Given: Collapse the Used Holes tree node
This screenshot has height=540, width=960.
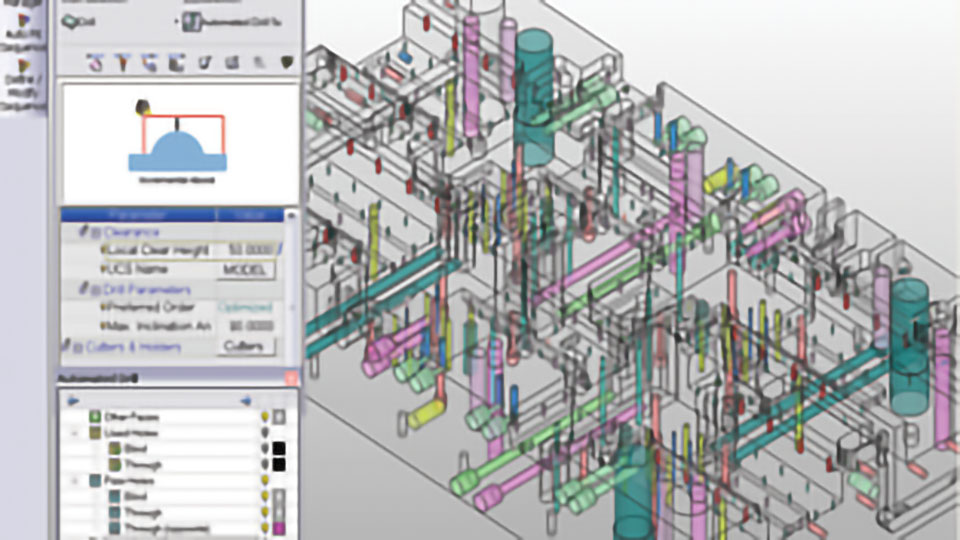Looking at the screenshot, I should pyautogui.click(x=77, y=432).
